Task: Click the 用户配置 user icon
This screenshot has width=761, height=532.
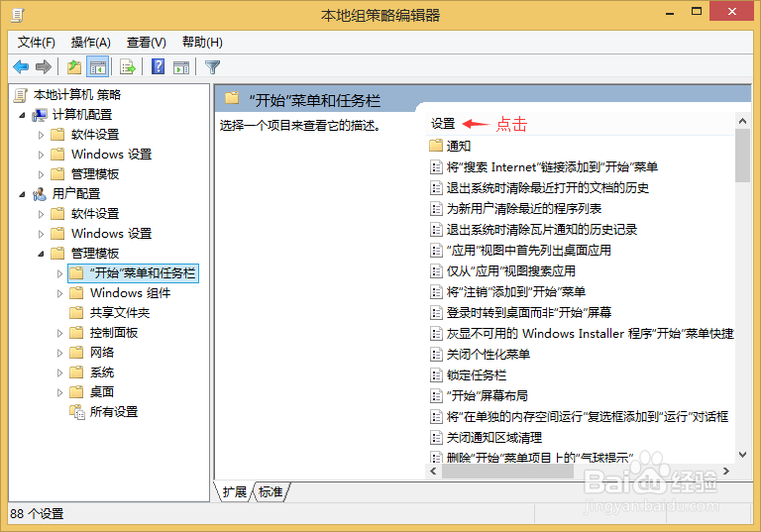Action: point(40,193)
